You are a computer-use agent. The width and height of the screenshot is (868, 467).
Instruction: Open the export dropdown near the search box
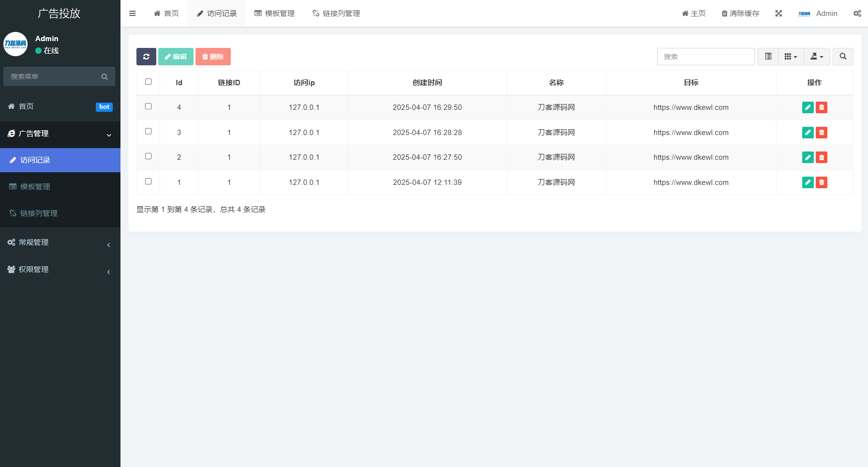[x=817, y=57]
